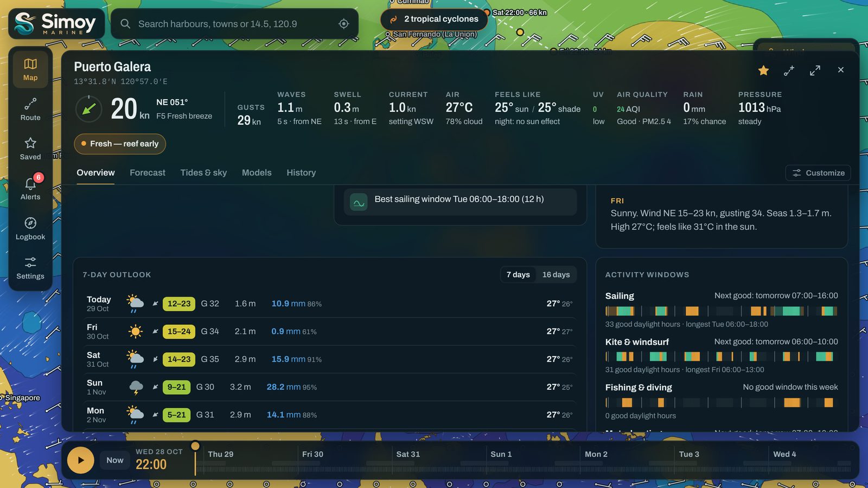868x488 pixels.
Task: Click Monday's 5–21 wind badge
Action: tap(176, 415)
